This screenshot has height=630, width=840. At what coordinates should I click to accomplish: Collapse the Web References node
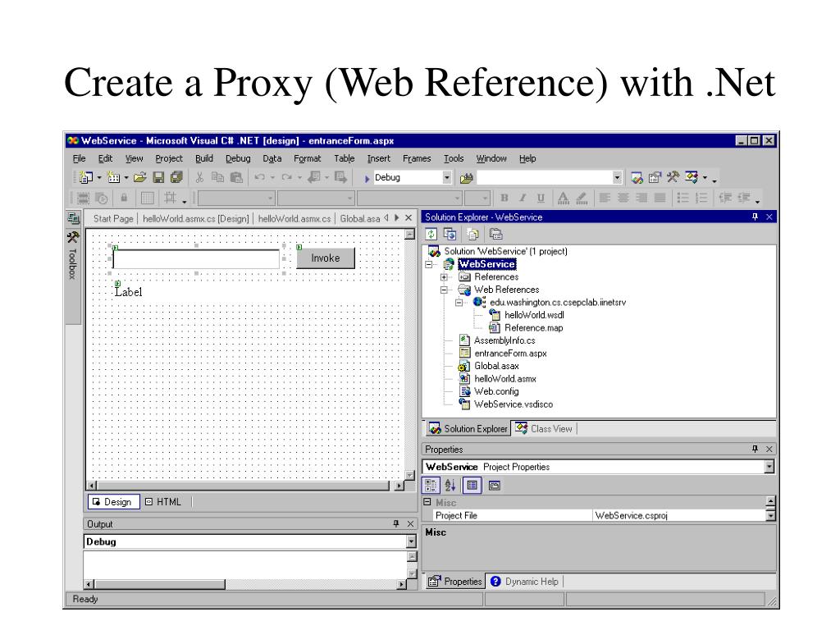click(444, 290)
